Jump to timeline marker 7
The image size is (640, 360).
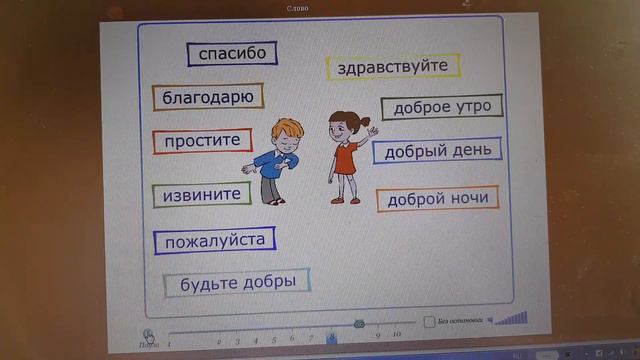(311, 338)
